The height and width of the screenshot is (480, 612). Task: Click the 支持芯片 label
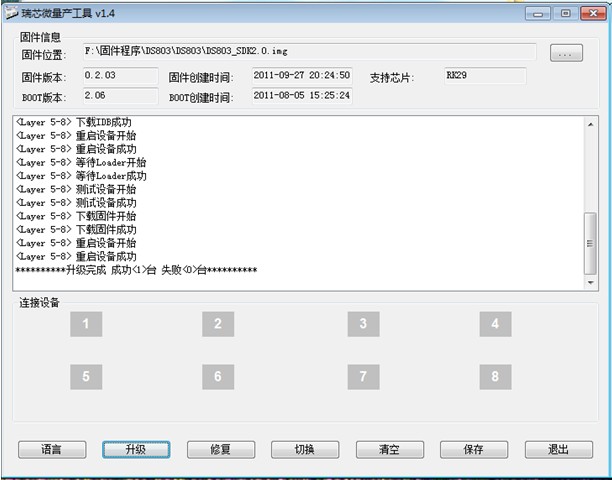click(x=392, y=78)
